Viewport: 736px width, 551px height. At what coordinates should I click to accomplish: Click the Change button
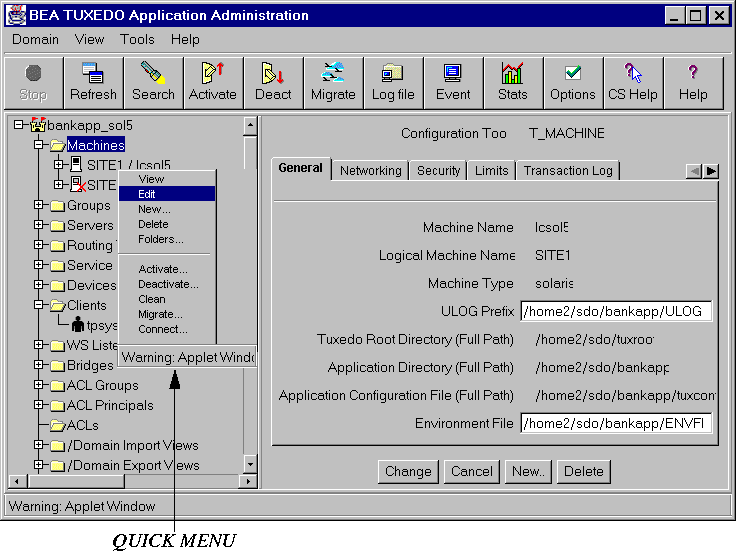[x=408, y=471]
